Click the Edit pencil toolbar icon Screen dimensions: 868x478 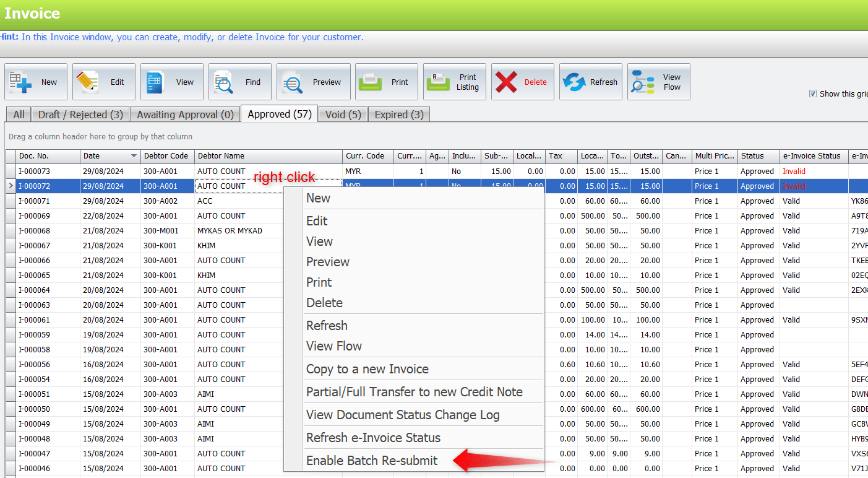[x=88, y=82]
